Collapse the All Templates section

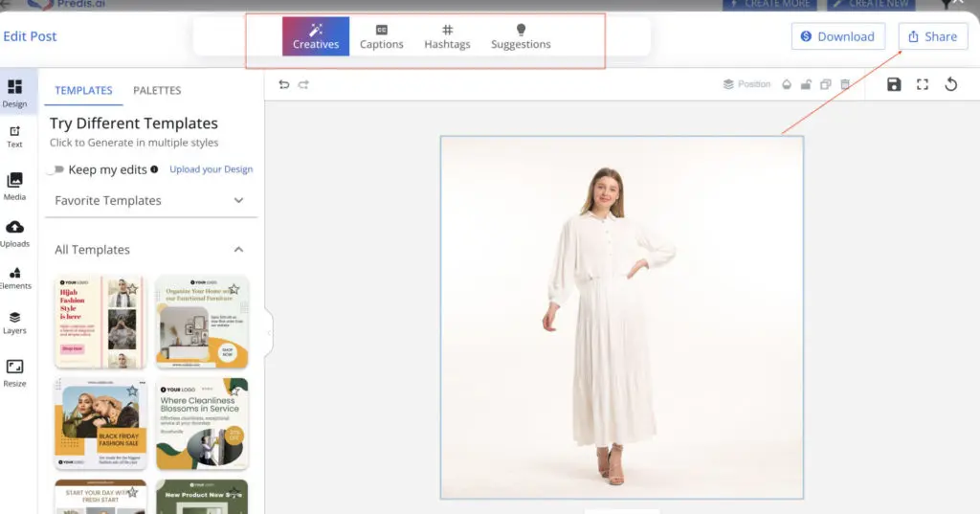[150, 250]
